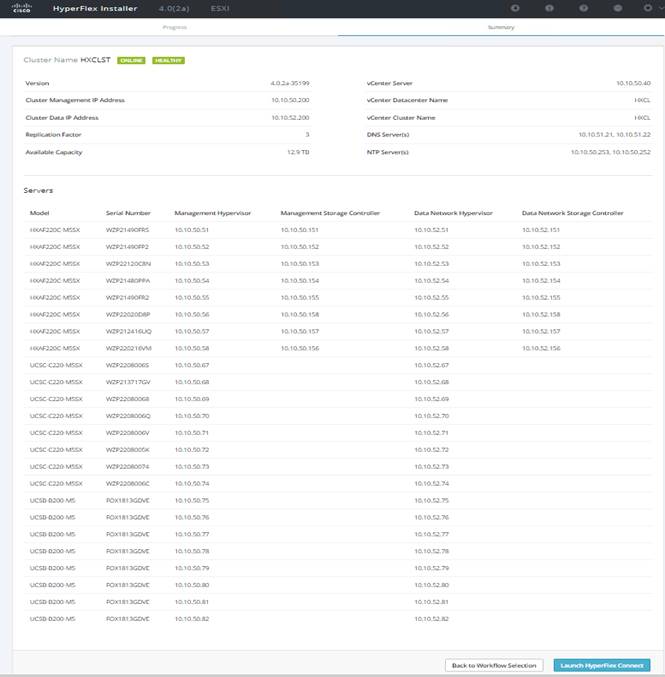Click Data Network Storage Controller column header
Image resolution: width=665 pixels, height=677 pixels.
[573, 213]
